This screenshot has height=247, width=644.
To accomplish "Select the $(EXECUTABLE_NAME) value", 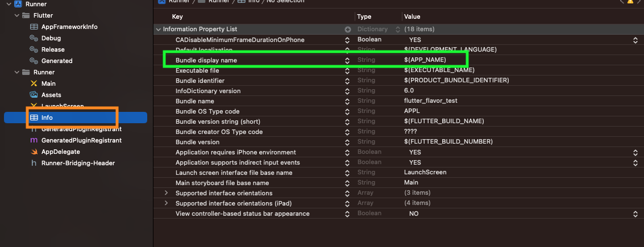I will (x=439, y=70).
